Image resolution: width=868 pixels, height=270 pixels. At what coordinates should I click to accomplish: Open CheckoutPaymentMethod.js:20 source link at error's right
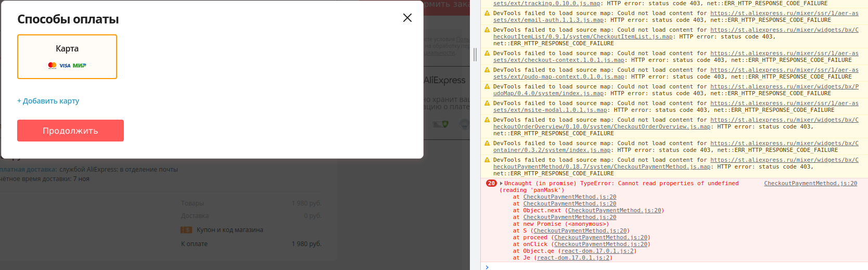[810, 183]
